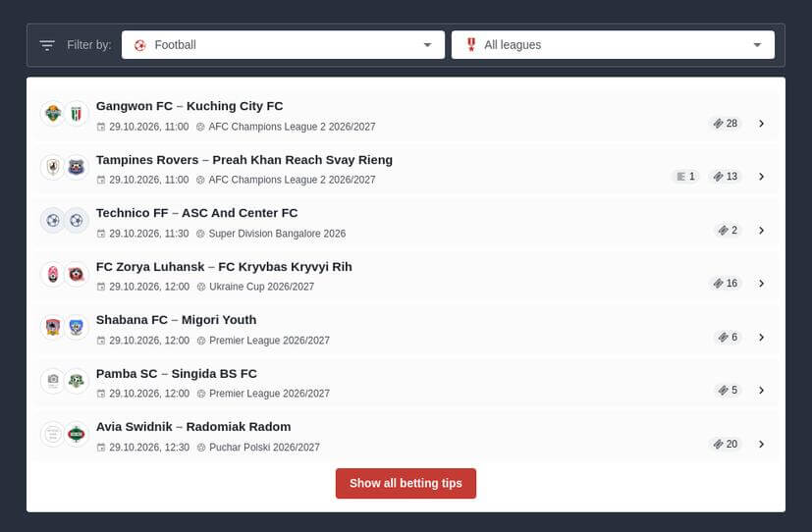Click Tampines Rovers team logo
The width and height of the screenshot is (812, 532).
point(53,167)
